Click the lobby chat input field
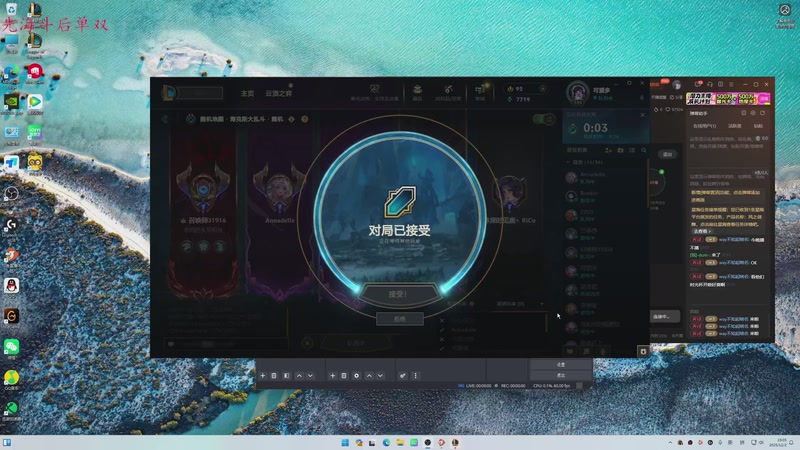The image size is (800, 450). coord(240,344)
